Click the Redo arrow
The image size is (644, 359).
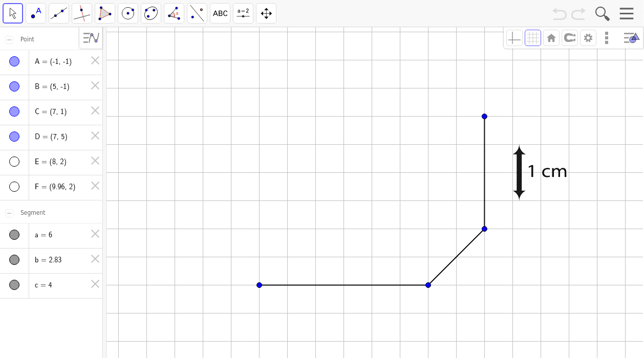click(x=578, y=14)
